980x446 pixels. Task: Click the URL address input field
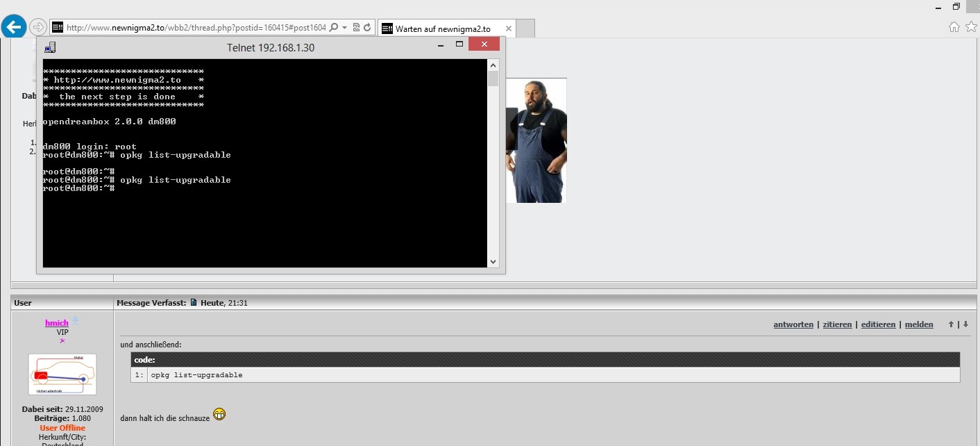(x=194, y=28)
